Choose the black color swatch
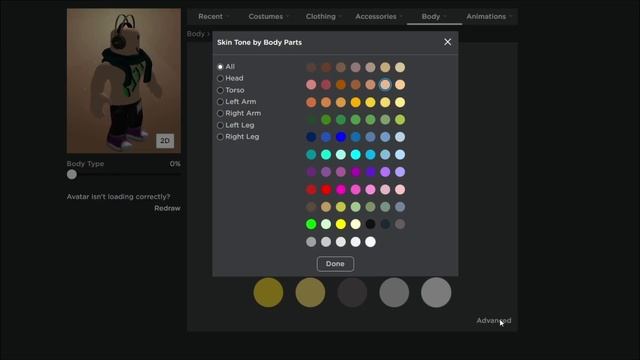 (x=370, y=224)
